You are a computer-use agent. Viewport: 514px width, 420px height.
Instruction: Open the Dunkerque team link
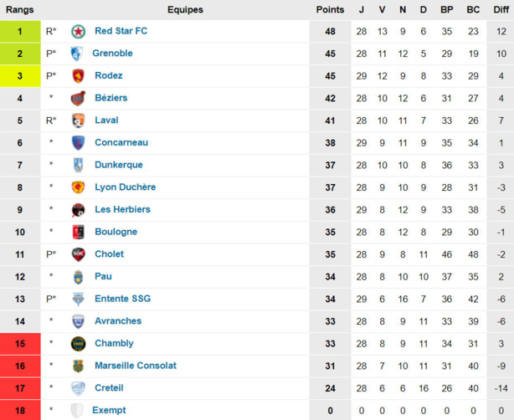[x=119, y=165]
